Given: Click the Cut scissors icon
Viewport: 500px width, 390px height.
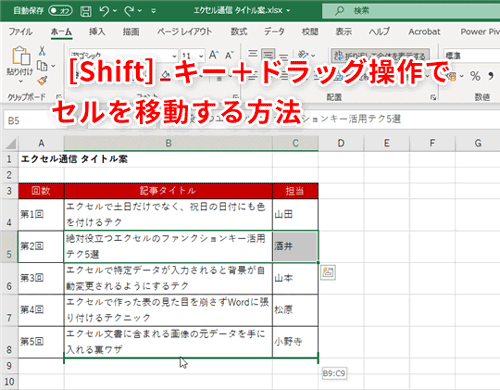Looking at the screenshot, I should (x=42, y=51).
